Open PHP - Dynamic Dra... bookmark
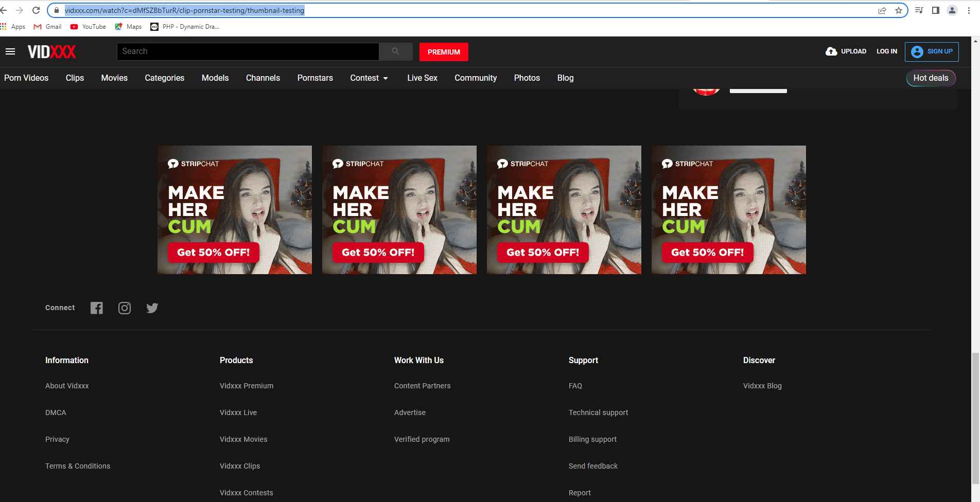The height and width of the screenshot is (502, 980). point(185,27)
